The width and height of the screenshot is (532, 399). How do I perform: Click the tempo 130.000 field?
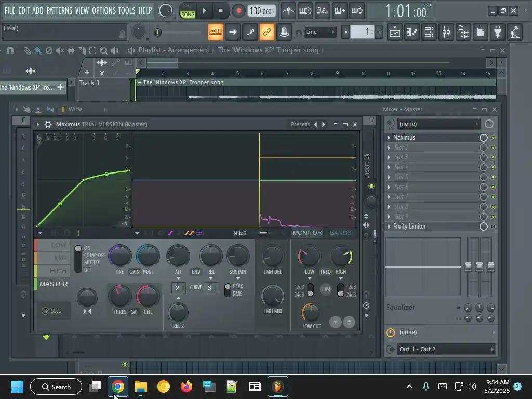[x=261, y=11]
